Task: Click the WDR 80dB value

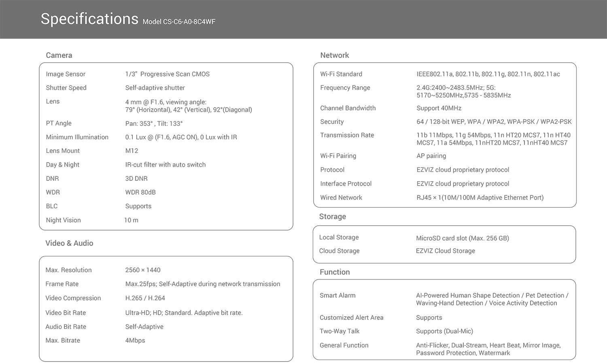Action: pos(140,192)
